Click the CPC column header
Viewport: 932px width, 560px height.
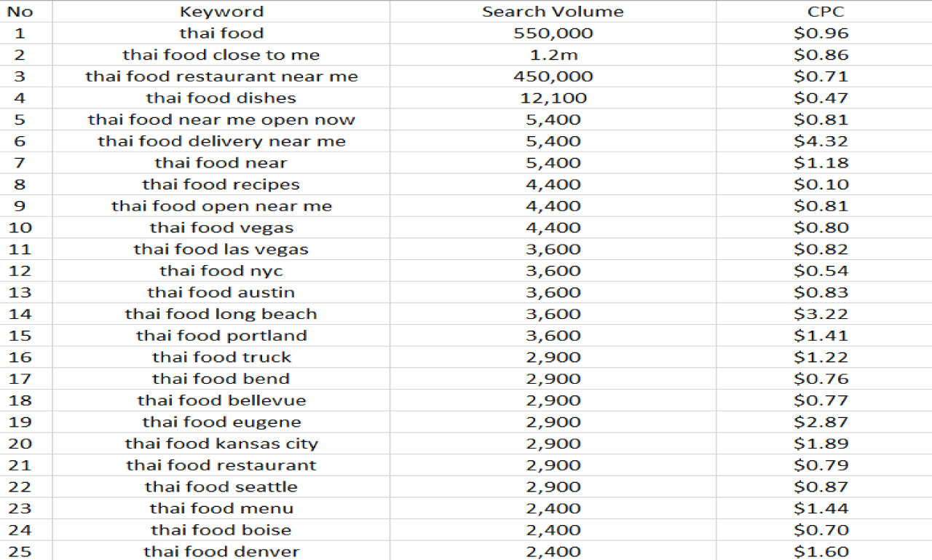pos(821,12)
